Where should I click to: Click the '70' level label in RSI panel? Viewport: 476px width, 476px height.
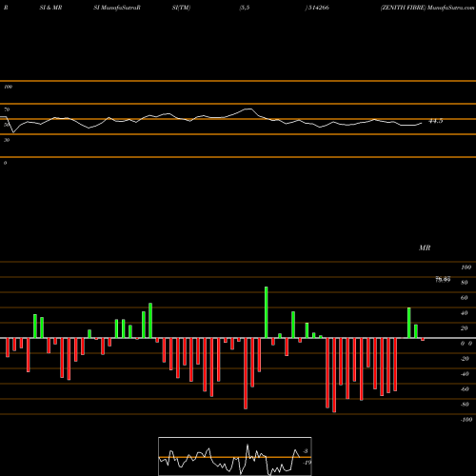pos(7,109)
